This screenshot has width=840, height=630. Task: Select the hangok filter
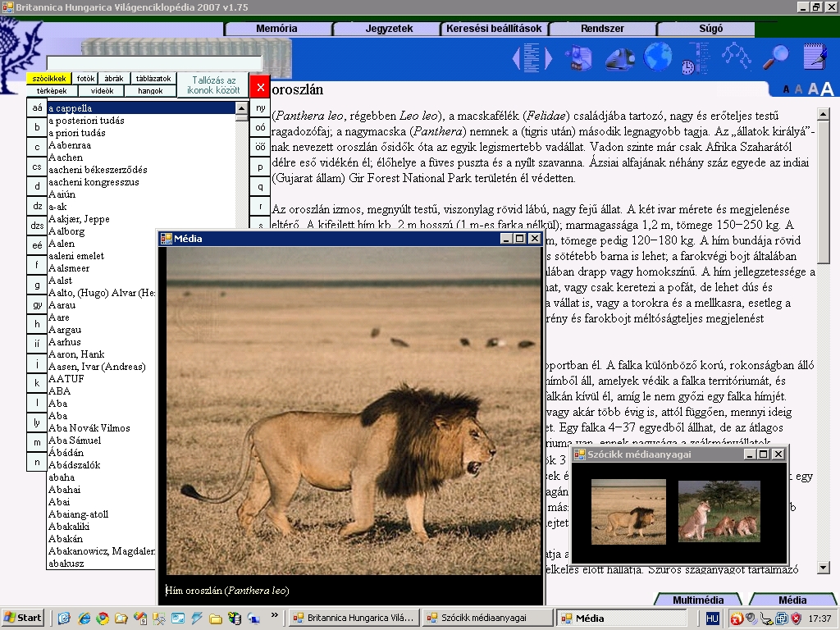(x=150, y=90)
